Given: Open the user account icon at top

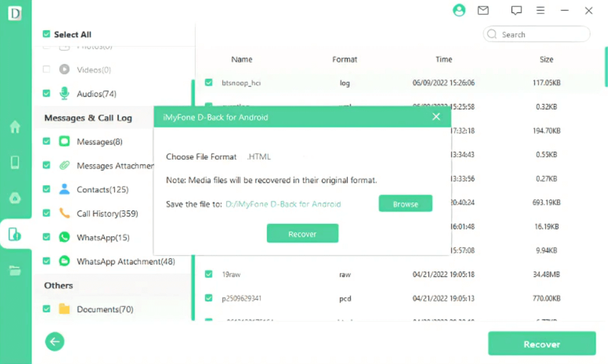Looking at the screenshot, I should click(459, 10).
